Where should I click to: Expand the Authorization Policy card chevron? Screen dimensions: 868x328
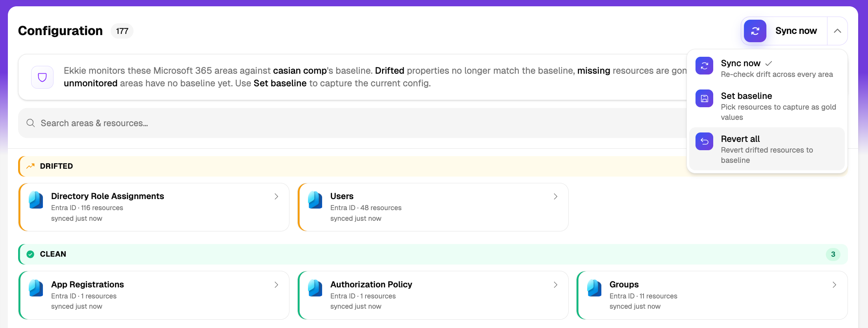[555, 285]
